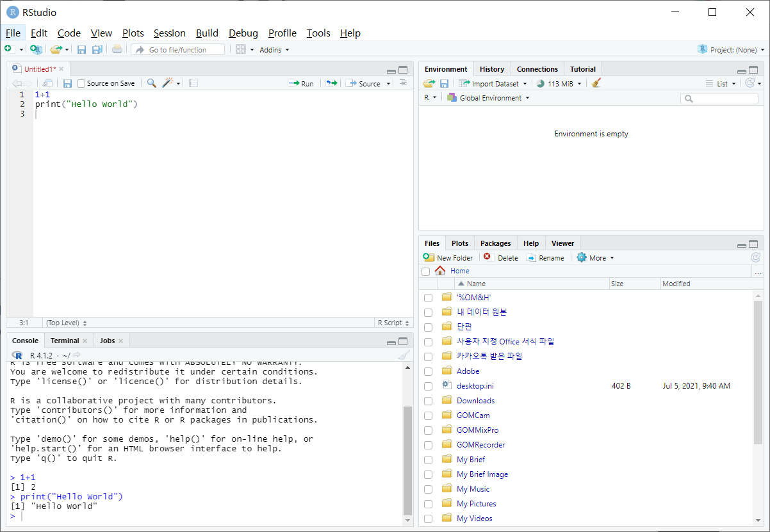Clear the console with the broom icon
770x532 pixels.
click(403, 355)
